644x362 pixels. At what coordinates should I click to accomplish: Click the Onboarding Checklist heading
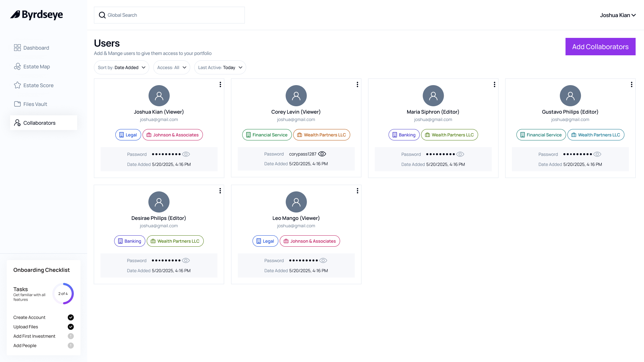pyautogui.click(x=42, y=270)
